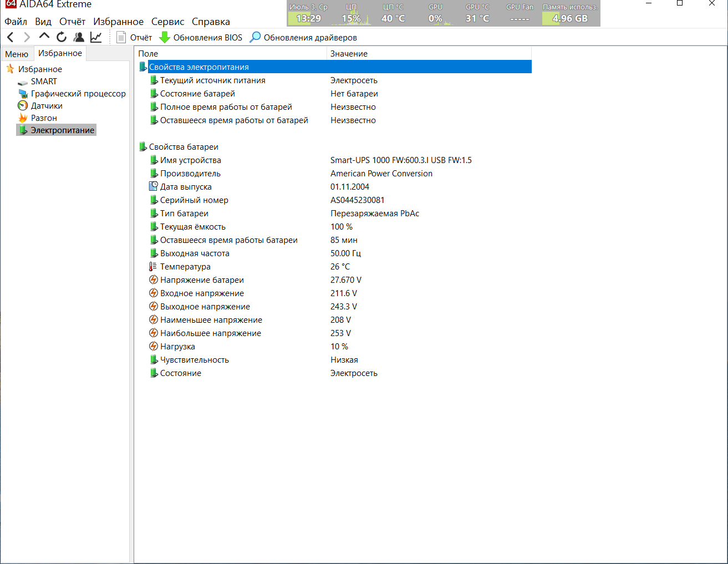
Task: Open the user management icon in the toolbar
Action: pyautogui.click(x=79, y=37)
